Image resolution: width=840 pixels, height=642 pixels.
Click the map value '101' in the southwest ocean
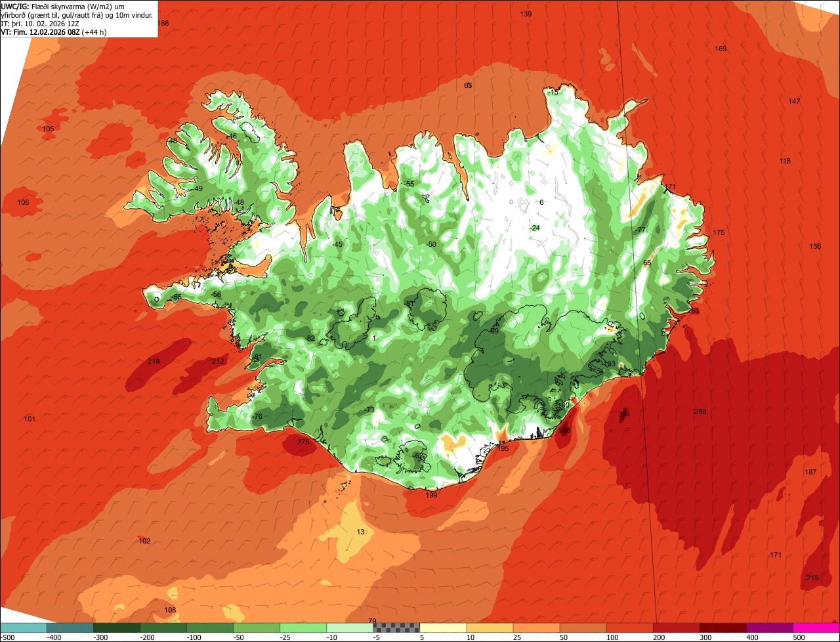coord(29,419)
